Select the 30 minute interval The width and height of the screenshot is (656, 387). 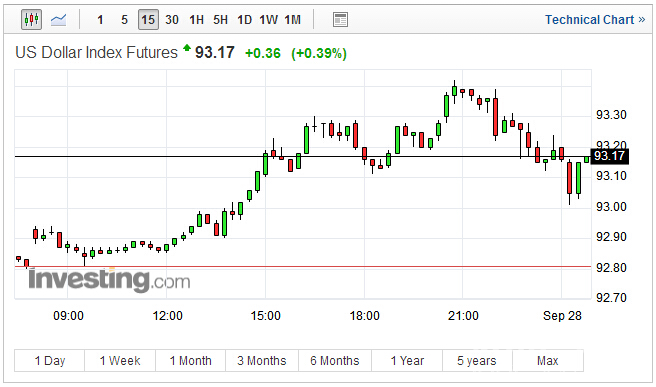click(172, 20)
